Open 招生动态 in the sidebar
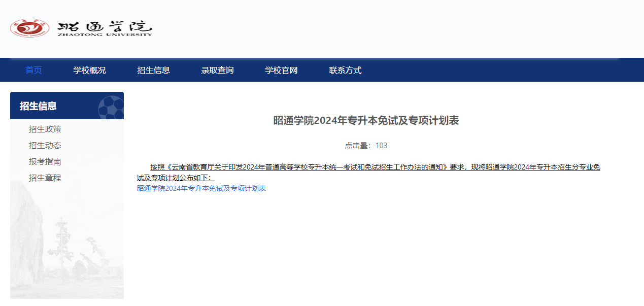This screenshot has width=644, height=306. point(45,146)
